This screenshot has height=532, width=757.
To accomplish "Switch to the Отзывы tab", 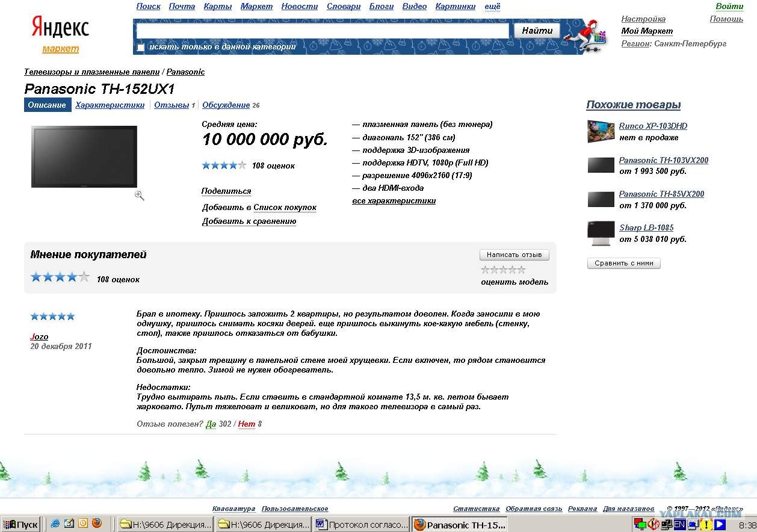I will [x=171, y=105].
